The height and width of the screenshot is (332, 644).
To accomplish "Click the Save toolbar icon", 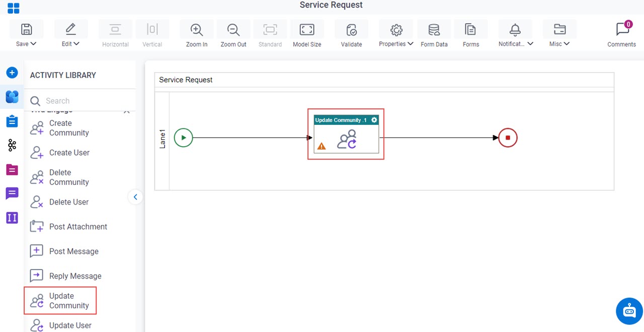I will point(26,29).
